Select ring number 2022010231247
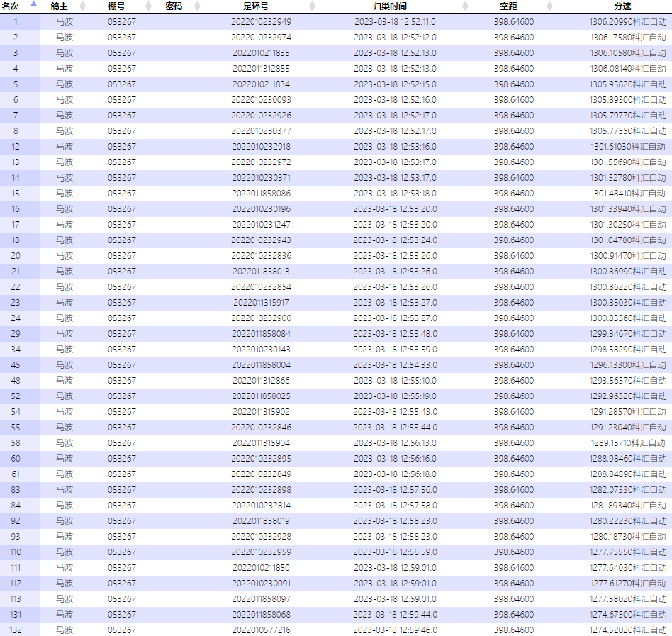Viewport: 672px width, 636px height. (x=261, y=225)
